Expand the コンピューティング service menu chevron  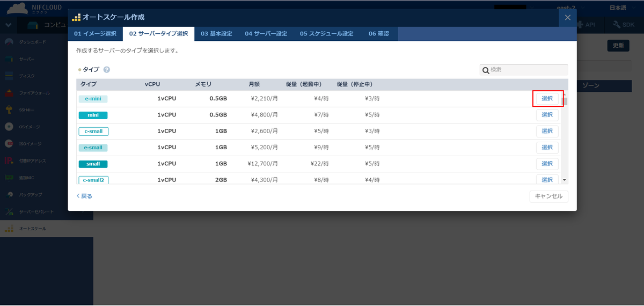(8, 25)
